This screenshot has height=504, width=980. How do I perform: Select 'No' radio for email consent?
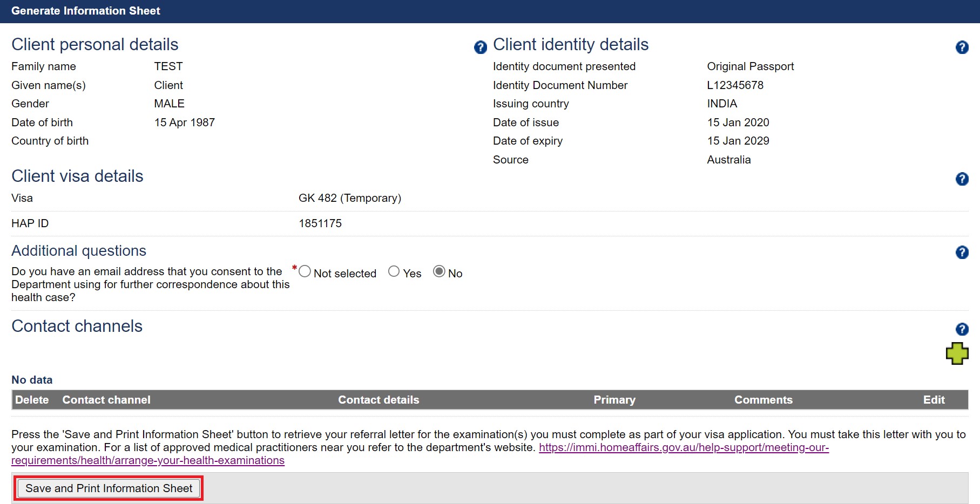439,271
